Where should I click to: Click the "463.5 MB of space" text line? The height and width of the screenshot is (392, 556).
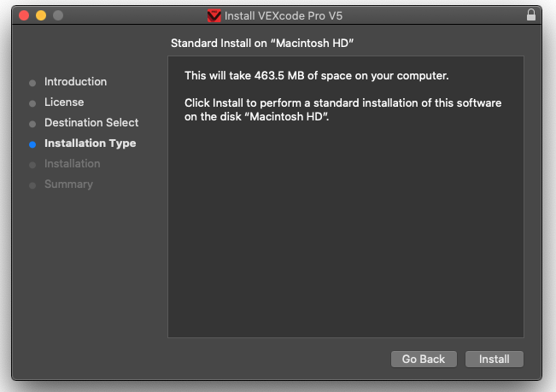317,76
